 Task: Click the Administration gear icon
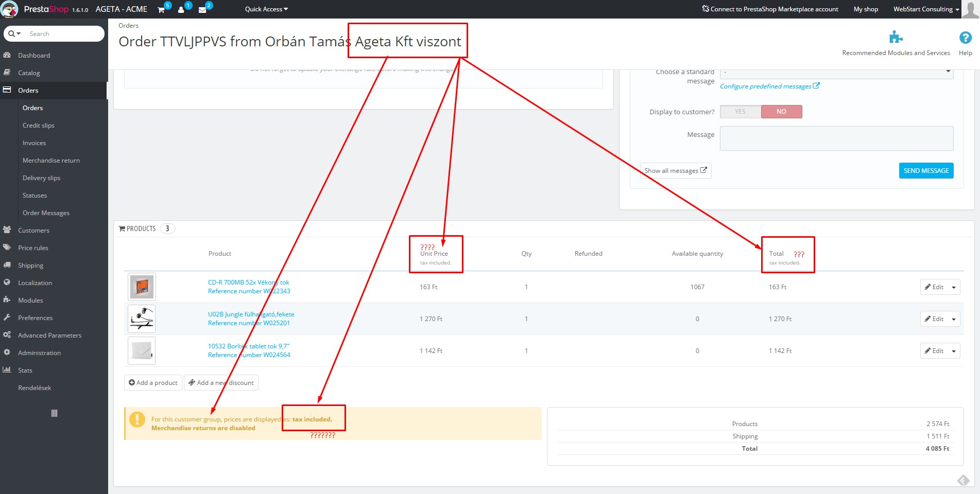7,352
